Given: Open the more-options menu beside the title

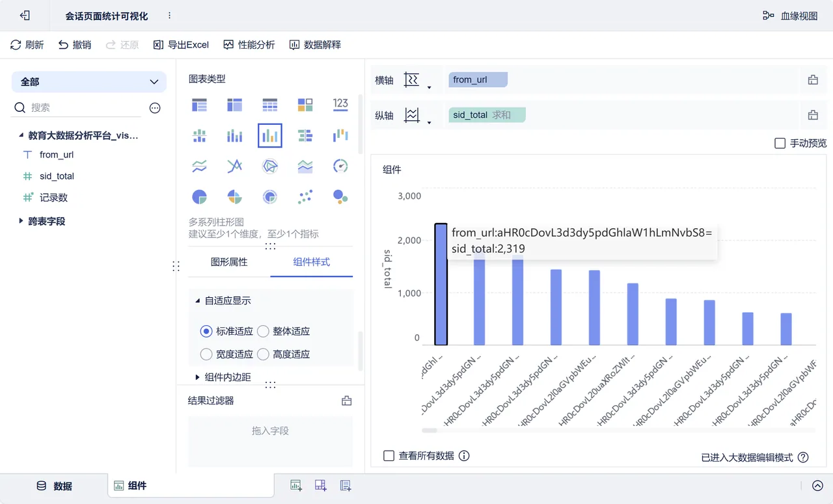Looking at the screenshot, I should tap(169, 16).
